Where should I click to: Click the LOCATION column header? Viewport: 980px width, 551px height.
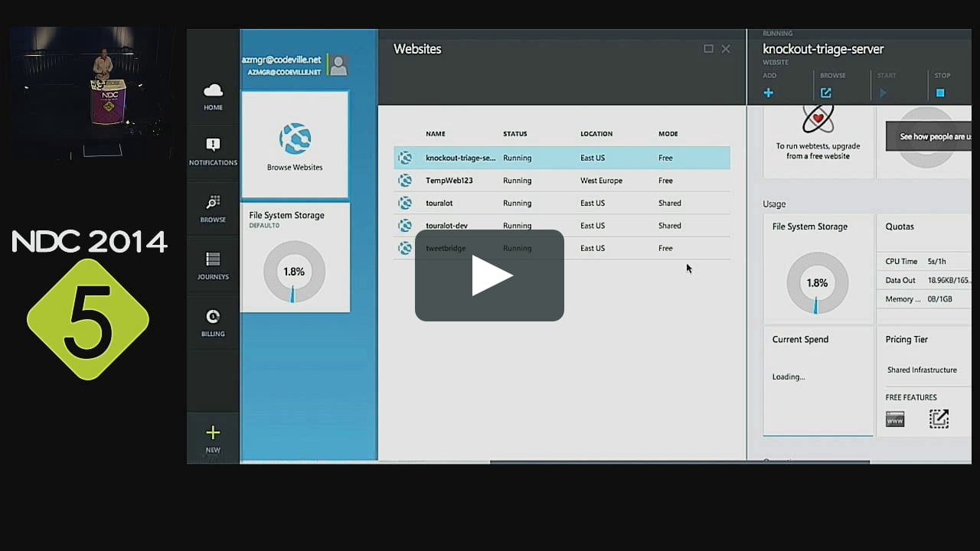pyautogui.click(x=596, y=134)
